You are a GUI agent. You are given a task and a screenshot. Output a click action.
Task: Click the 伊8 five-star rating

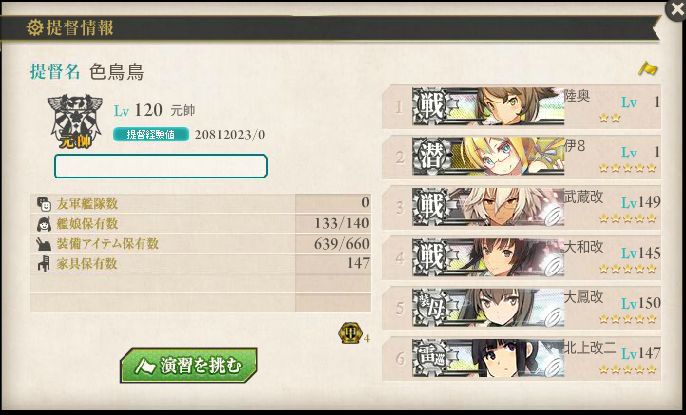click(627, 168)
